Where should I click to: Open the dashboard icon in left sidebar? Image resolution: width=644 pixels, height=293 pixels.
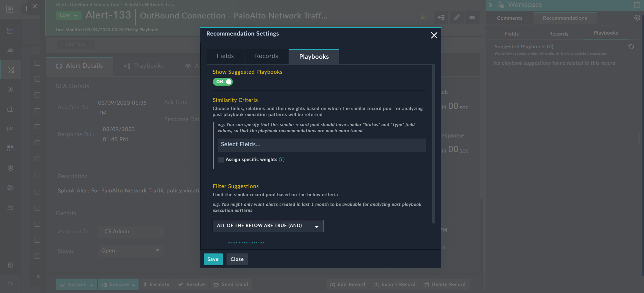[x=10, y=31]
